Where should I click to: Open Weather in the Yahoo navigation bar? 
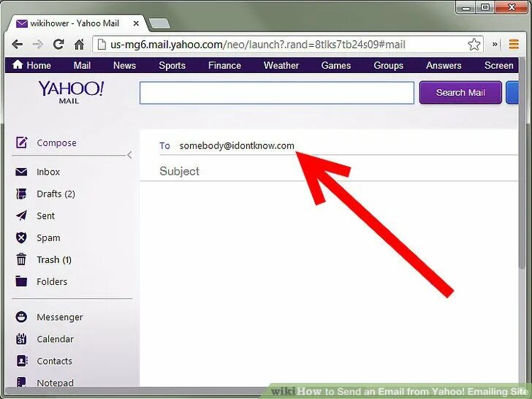(x=281, y=65)
